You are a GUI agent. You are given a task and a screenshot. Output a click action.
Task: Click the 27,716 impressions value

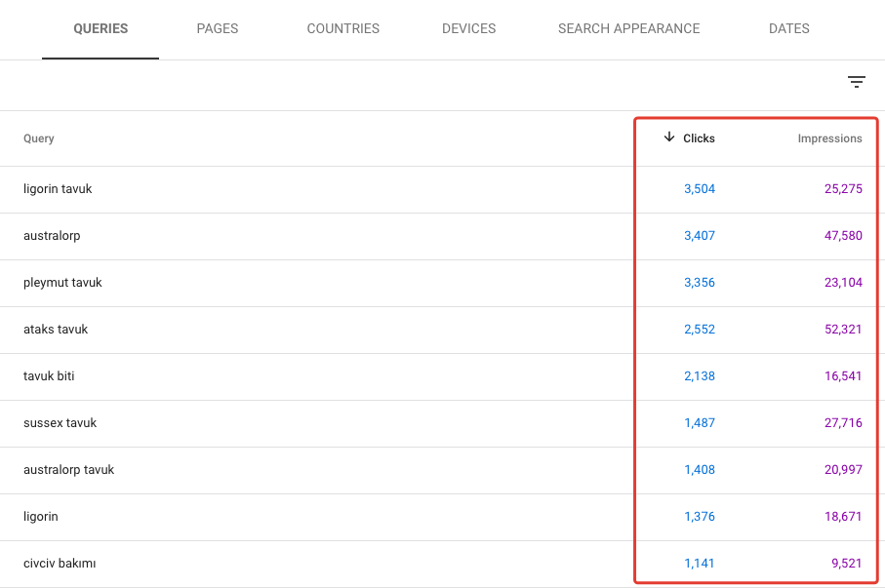[x=843, y=423]
